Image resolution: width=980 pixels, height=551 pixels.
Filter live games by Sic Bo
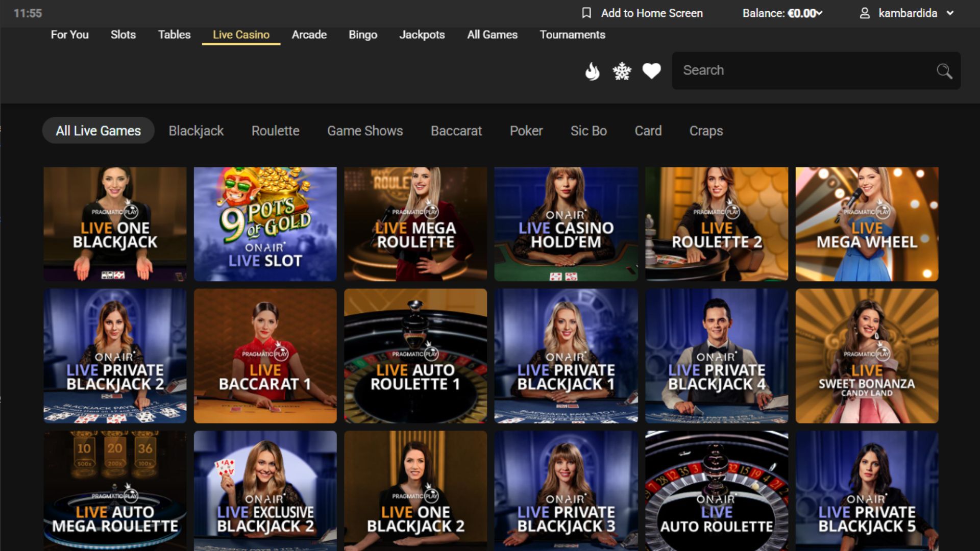coord(589,131)
